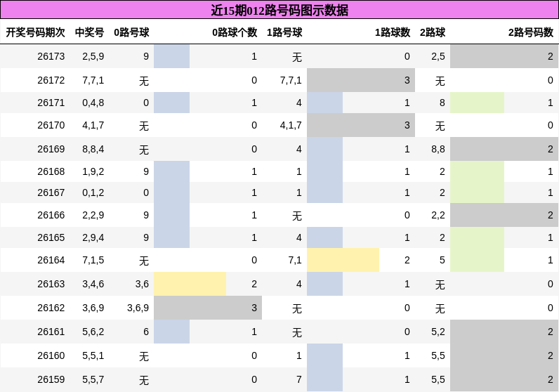
Task: Click winning number 0,1,2
Action: coord(93,192)
